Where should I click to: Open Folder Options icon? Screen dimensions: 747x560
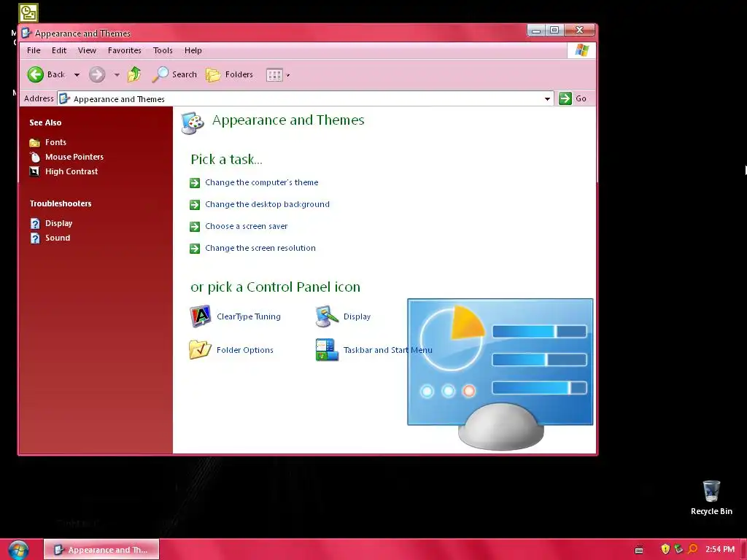click(200, 349)
